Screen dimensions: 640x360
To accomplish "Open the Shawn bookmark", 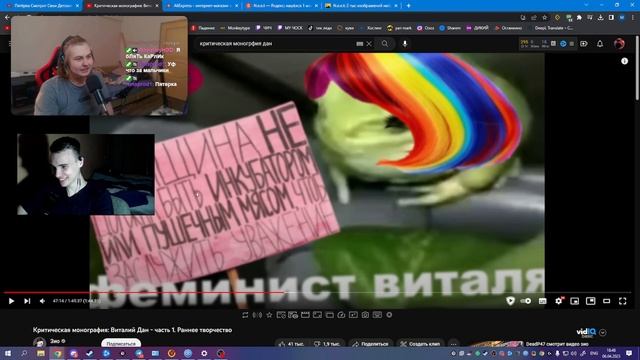I will pyautogui.click(x=450, y=28).
